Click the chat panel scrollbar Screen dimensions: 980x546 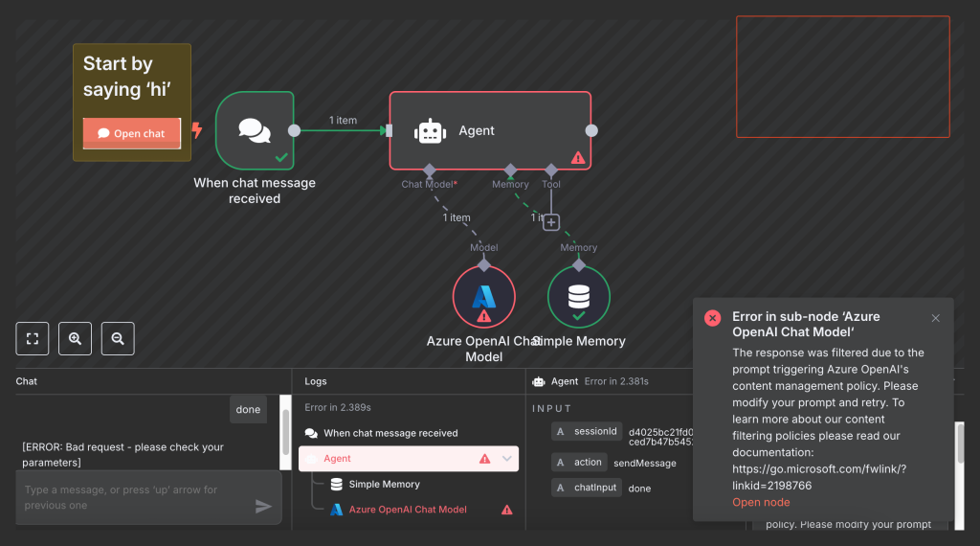click(285, 432)
